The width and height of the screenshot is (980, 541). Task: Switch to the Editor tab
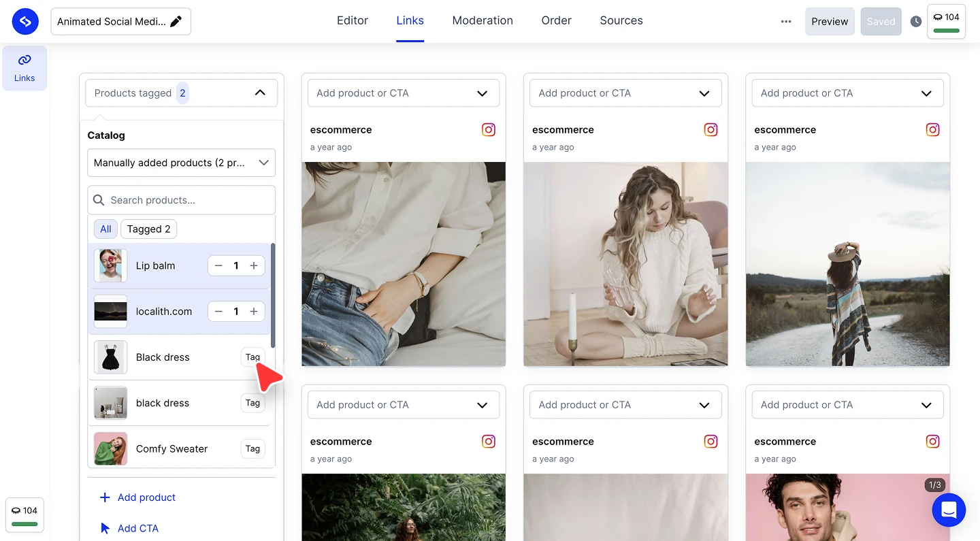(x=353, y=20)
